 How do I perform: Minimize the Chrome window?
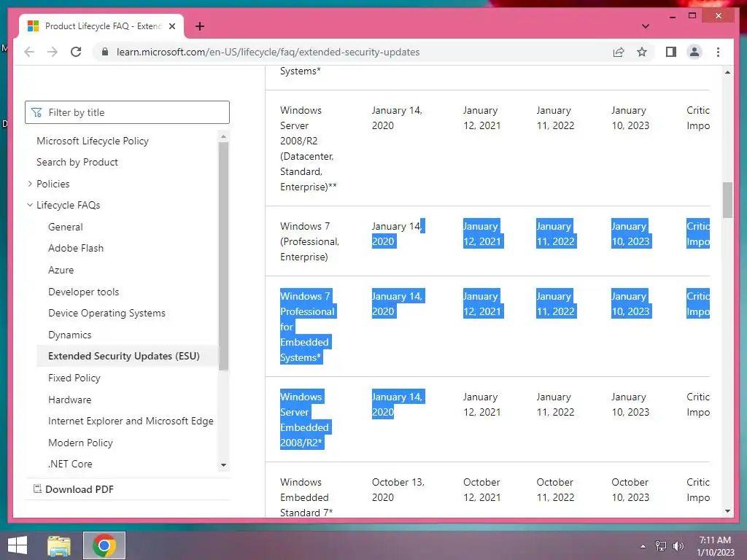point(672,16)
